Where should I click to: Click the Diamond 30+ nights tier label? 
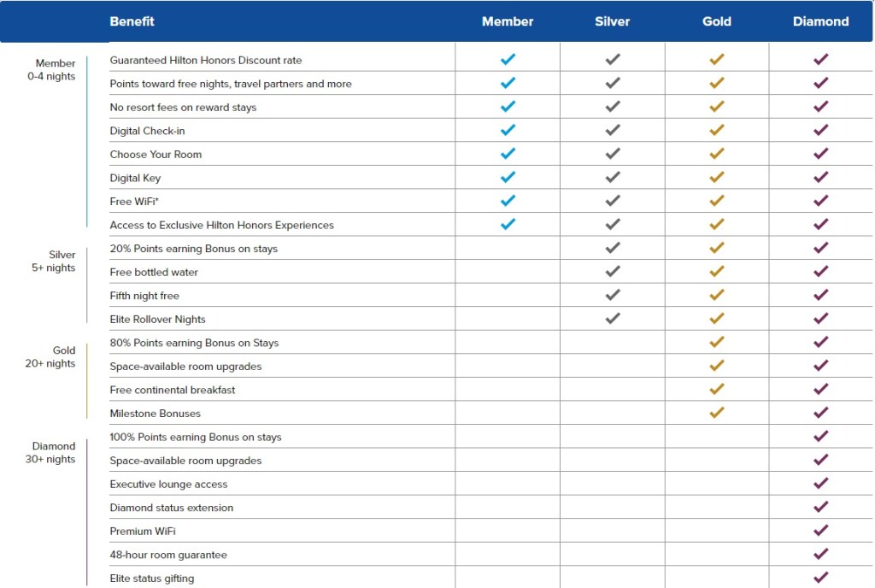(x=53, y=453)
